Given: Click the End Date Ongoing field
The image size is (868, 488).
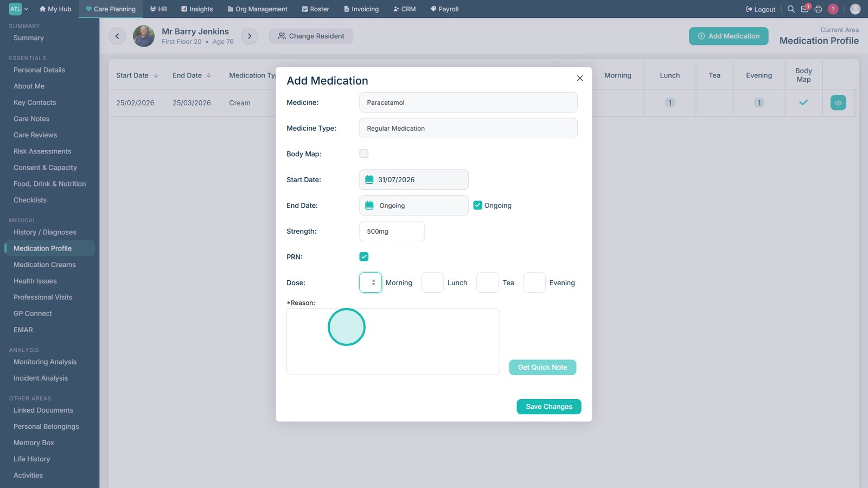Looking at the screenshot, I should (414, 206).
